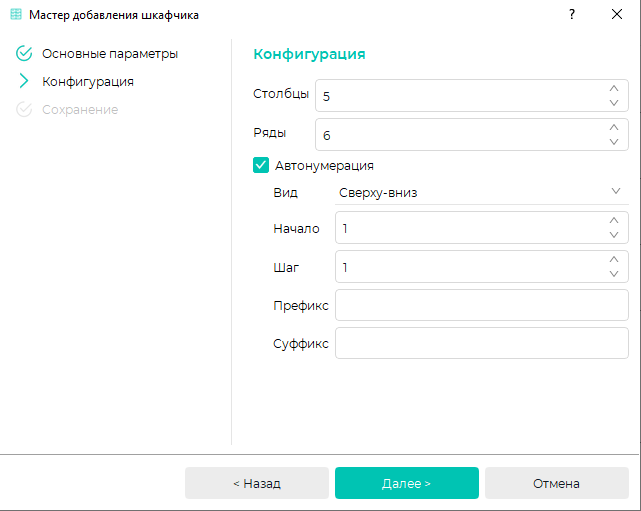Increase Ряды with the up arrow
This screenshot has height=511, width=641.
tap(614, 128)
